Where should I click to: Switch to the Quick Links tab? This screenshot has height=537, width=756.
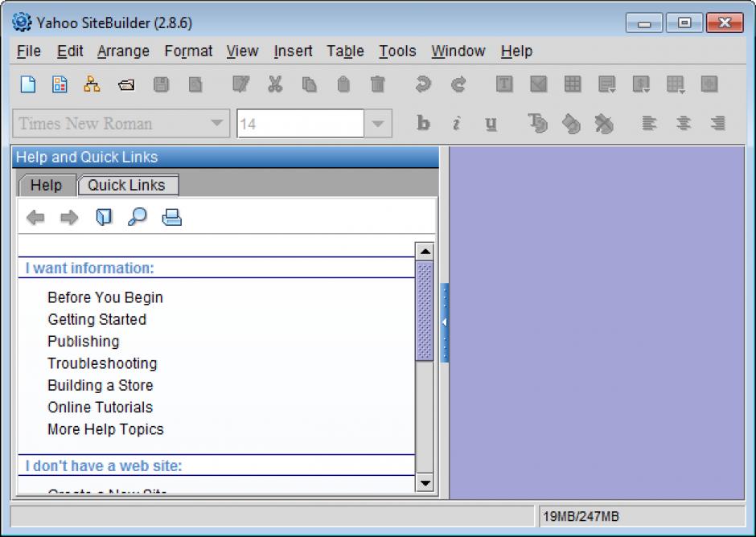tap(127, 185)
